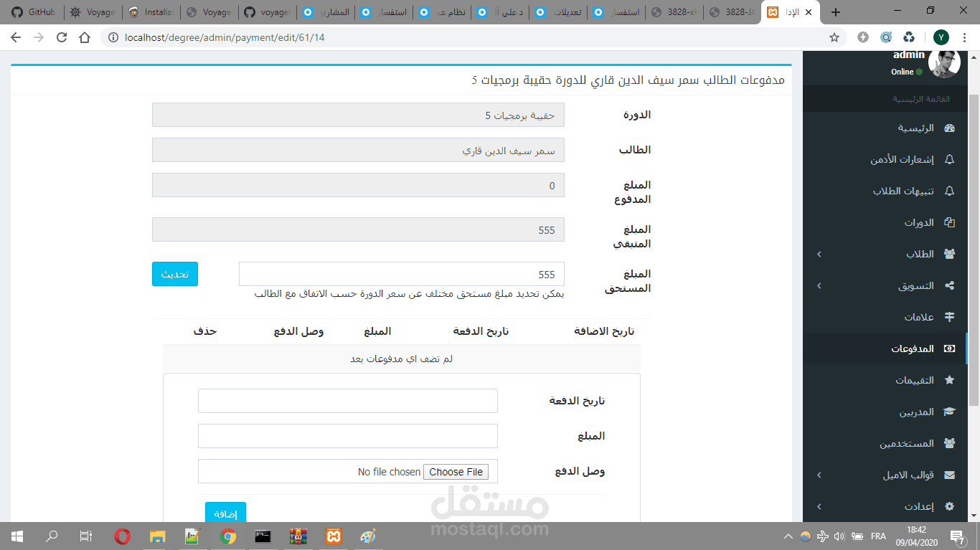This screenshot has width=980, height=550.
Task: Expand the التسويق submenu chevron
Action: click(819, 286)
